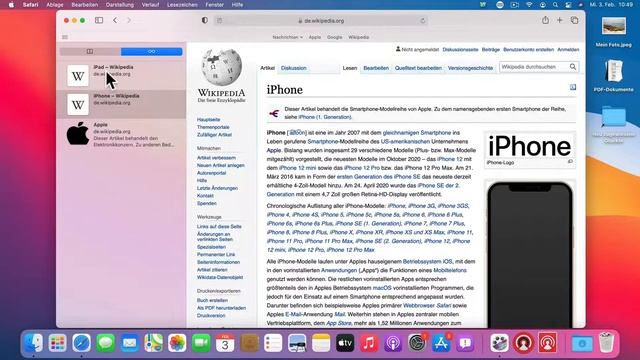The width and height of the screenshot is (640, 360).
Task: Click the Spenden sidebar link
Action: 207,203
